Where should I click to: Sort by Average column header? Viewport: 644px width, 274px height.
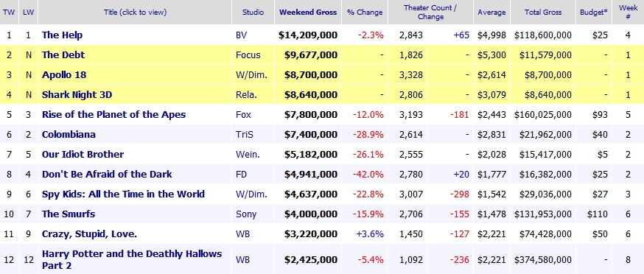click(491, 13)
